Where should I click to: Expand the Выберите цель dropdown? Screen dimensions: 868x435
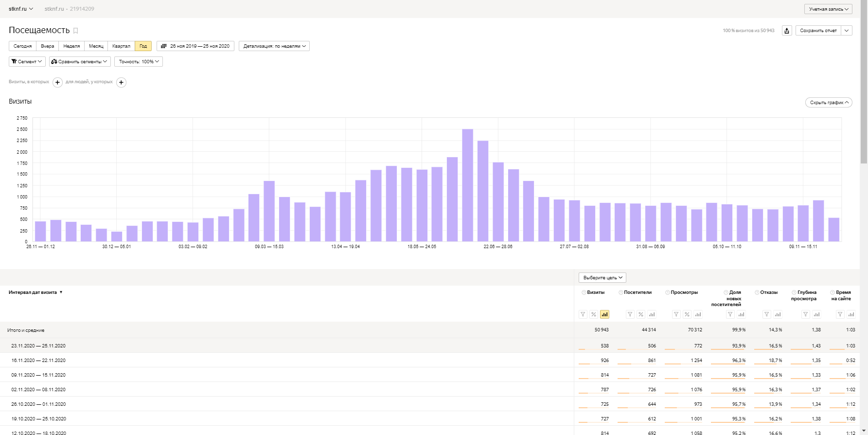click(x=602, y=278)
